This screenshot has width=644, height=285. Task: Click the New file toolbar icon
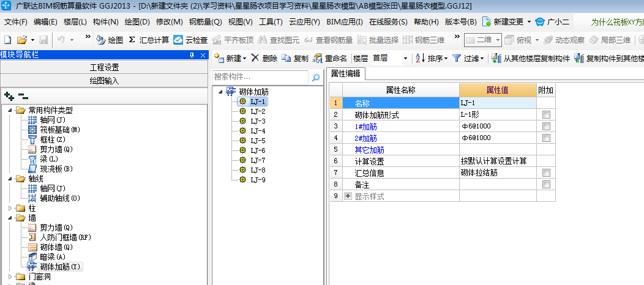point(7,40)
